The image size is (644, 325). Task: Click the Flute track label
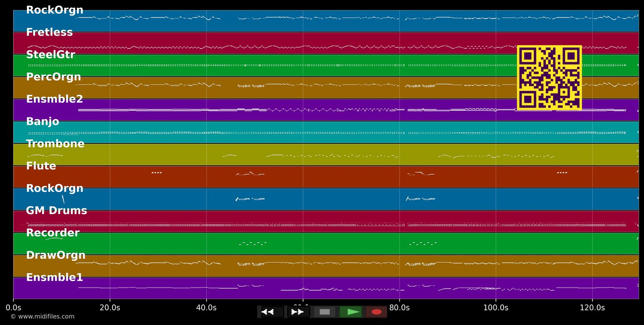click(41, 166)
